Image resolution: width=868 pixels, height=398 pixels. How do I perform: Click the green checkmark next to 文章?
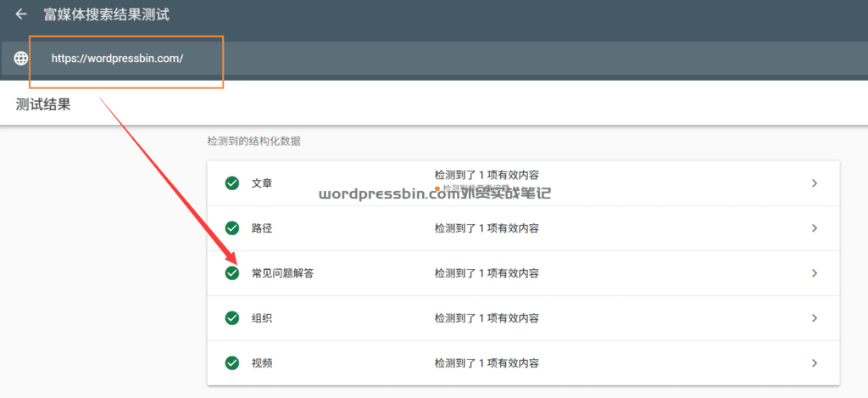point(231,183)
